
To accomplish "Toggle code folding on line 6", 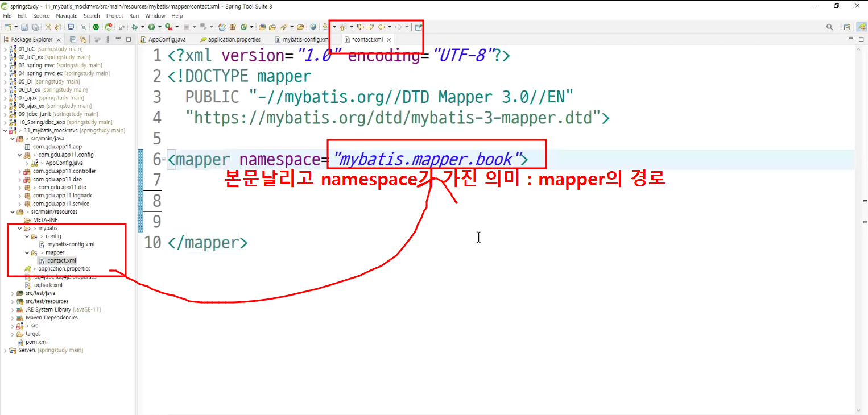I will (x=164, y=160).
